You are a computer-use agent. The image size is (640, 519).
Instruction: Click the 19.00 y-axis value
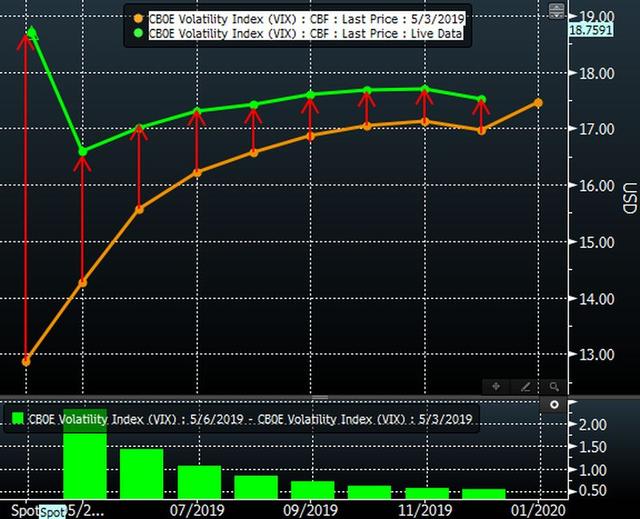click(x=597, y=17)
